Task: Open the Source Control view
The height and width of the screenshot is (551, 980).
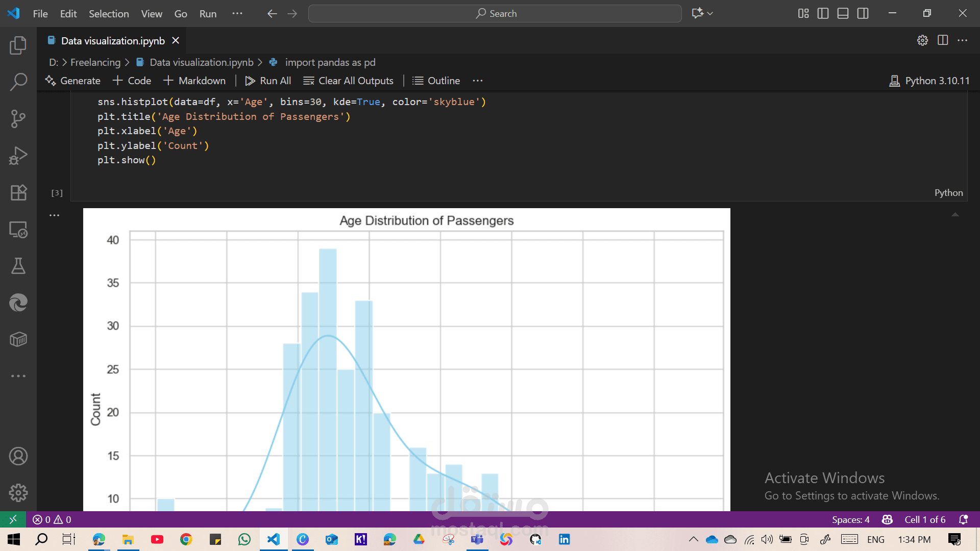Action: pos(18,119)
